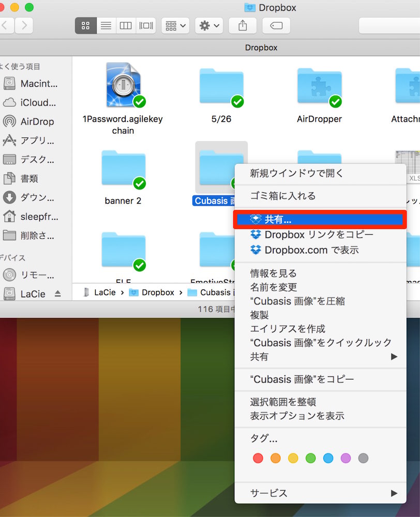The height and width of the screenshot is (517, 420).
Task: Apply the yellow tag color
Action: [293, 458]
